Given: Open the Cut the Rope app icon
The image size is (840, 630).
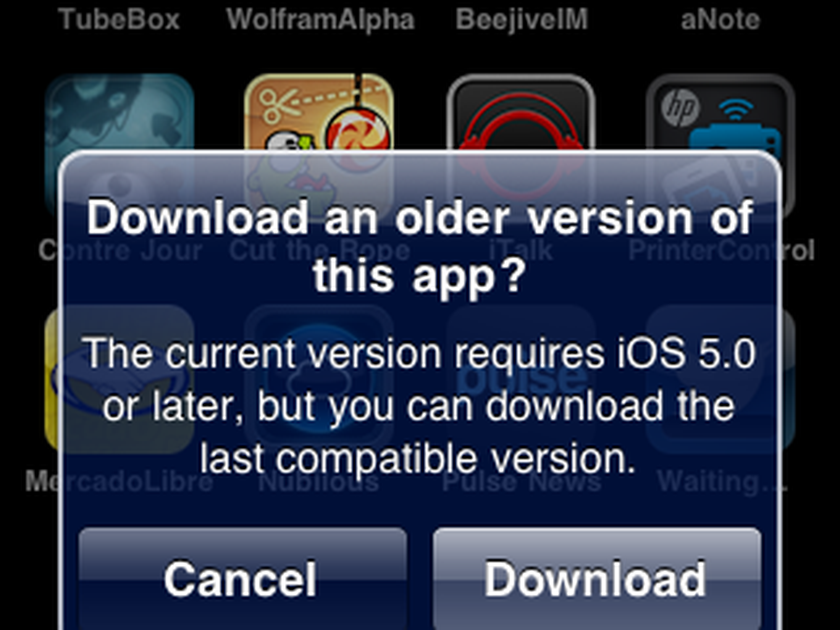Looking at the screenshot, I should click(319, 145).
